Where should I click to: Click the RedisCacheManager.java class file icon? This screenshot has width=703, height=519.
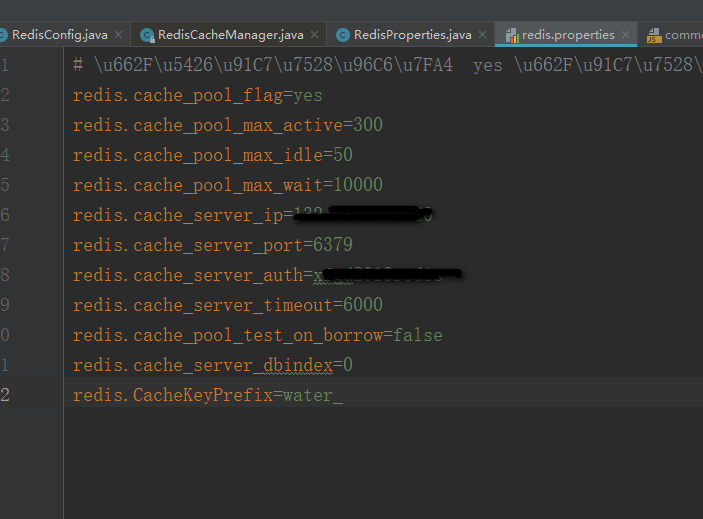[x=147, y=35]
